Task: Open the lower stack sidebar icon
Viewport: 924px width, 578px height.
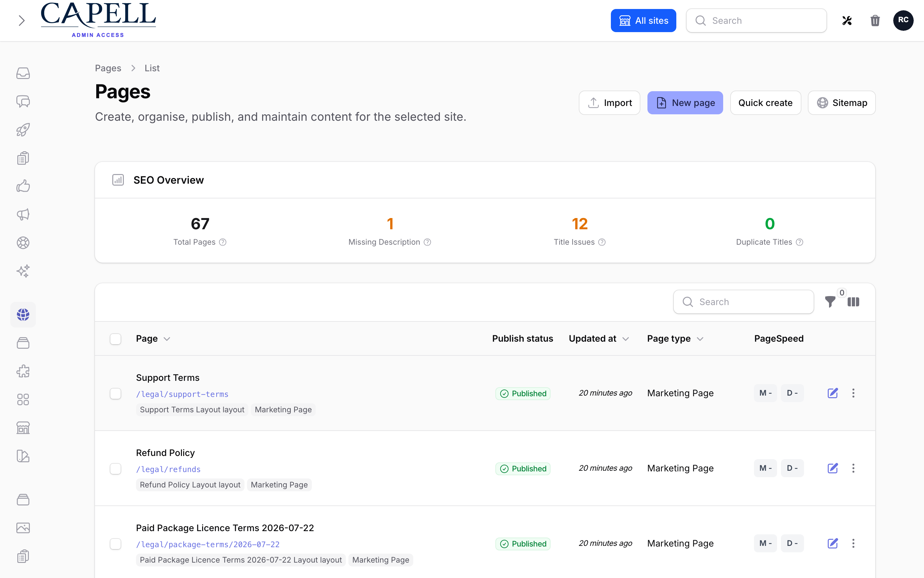Action: pyautogui.click(x=23, y=500)
